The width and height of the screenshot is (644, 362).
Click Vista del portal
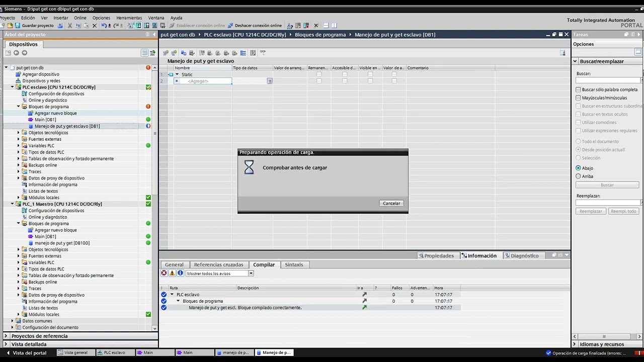pos(29,352)
